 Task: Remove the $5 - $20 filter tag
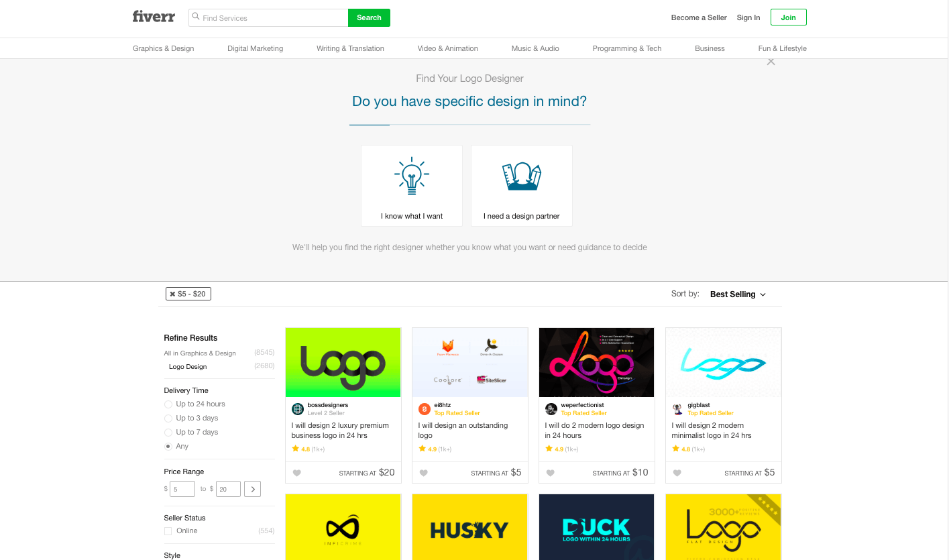[x=172, y=294]
